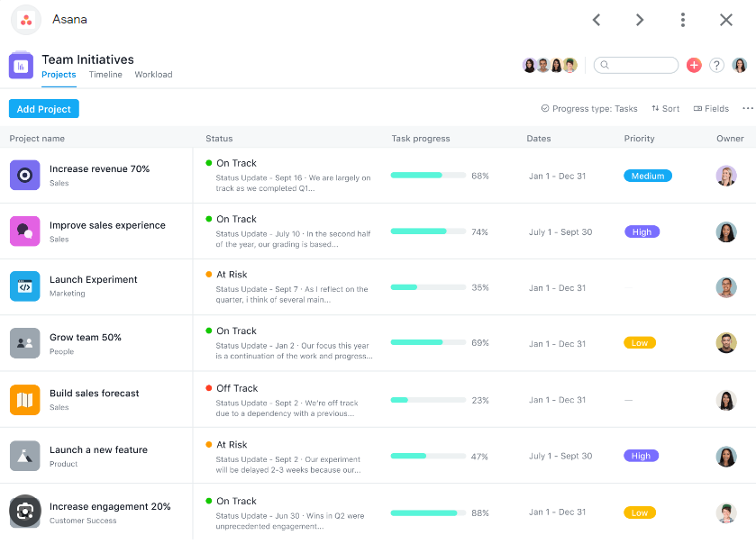Click the red plus quick-add button
The image size is (756, 544).
point(694,65)
